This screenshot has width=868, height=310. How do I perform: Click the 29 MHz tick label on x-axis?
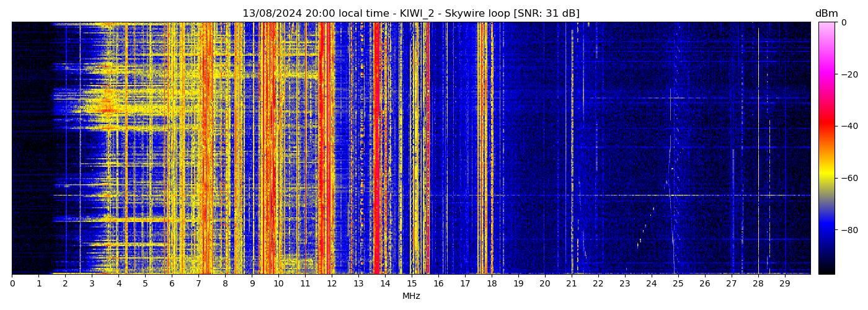click(784, 283)
